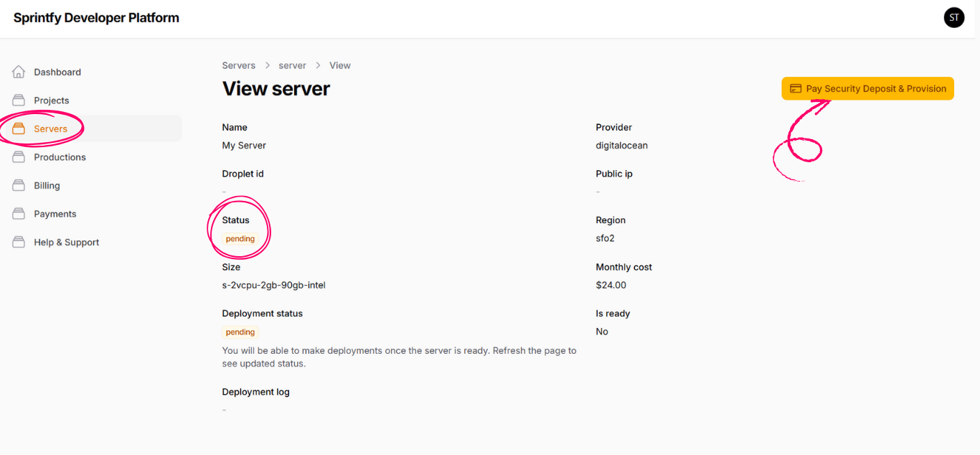Click the View breadcrumb item
Screen dimensions: 980x455
(340, 65)
